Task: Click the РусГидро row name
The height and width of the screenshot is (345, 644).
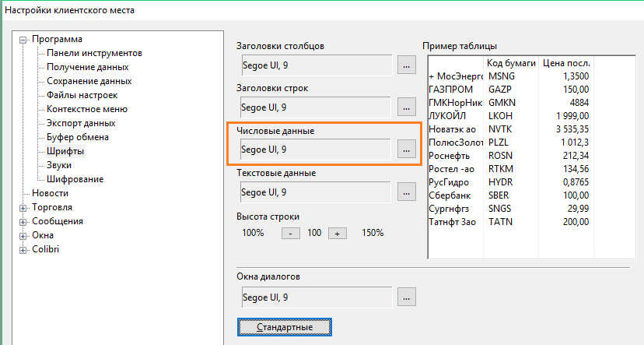Action: 449,182
